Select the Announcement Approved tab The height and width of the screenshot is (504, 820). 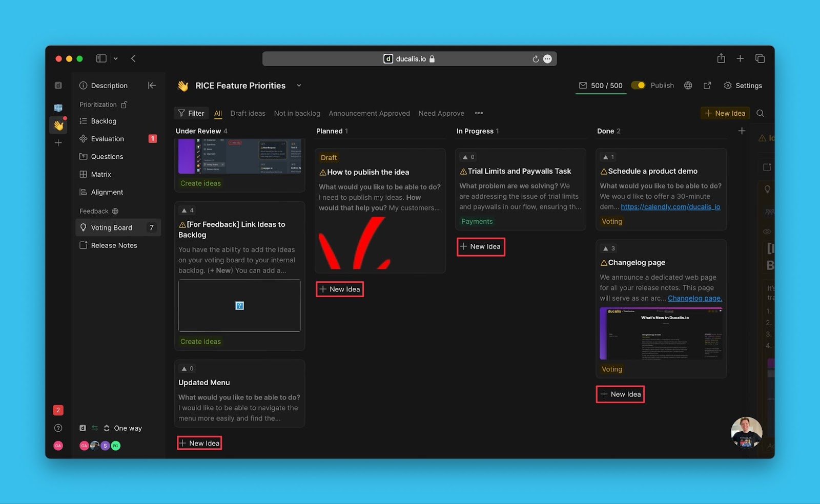tap(369, 113)
